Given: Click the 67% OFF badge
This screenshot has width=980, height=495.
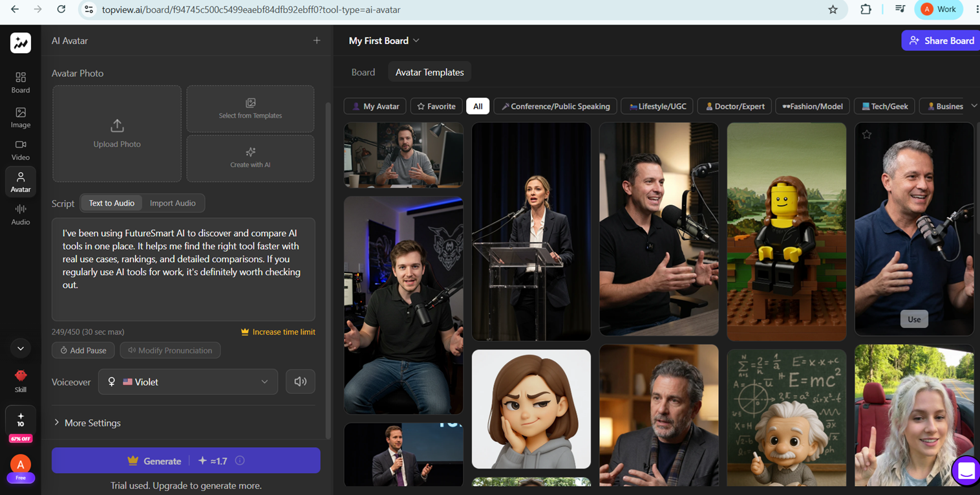Looking at the screenshot, I should point(21,439).
